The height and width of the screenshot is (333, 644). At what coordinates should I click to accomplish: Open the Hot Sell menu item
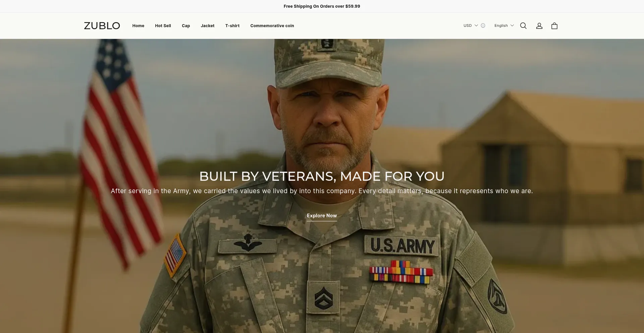pyautogui.click(x=163, y=26)
